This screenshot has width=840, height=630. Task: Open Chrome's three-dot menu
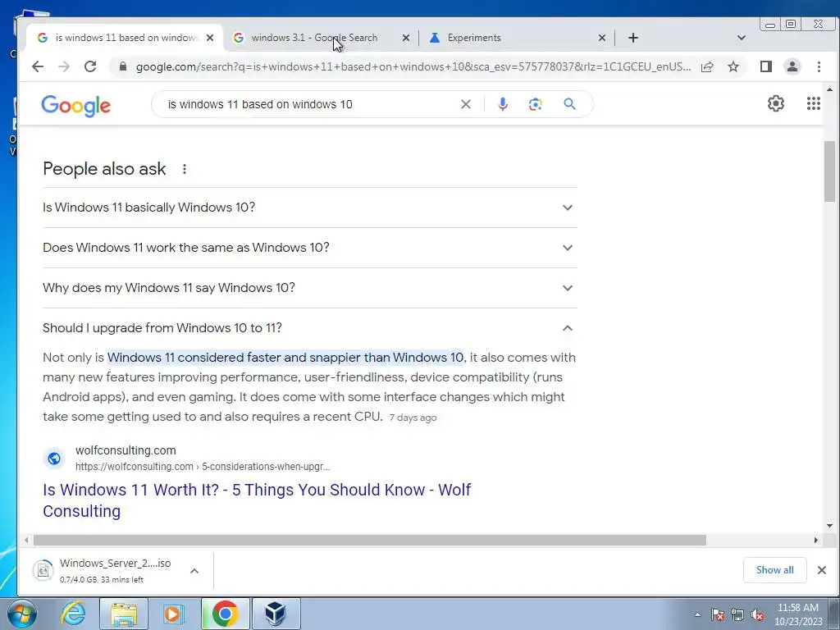pos(819,66)
